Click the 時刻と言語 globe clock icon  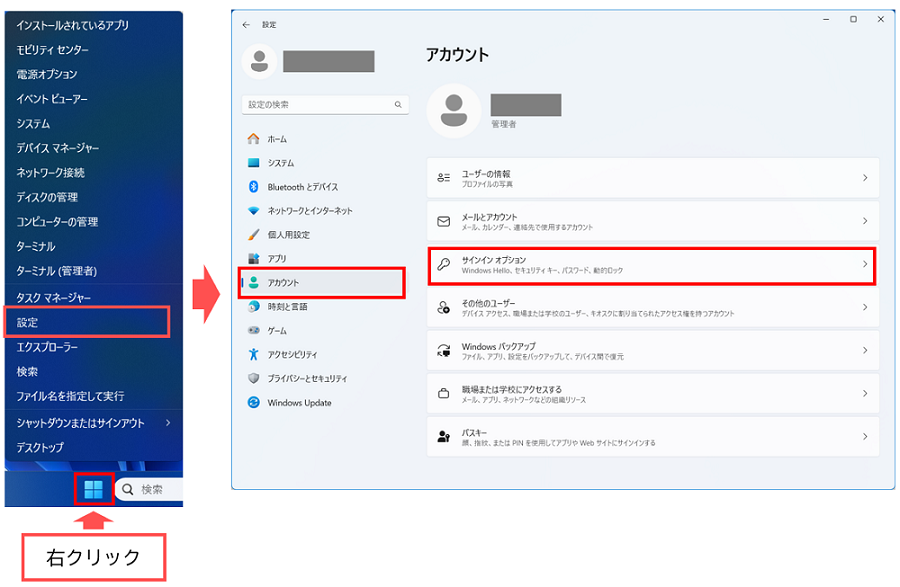(x=253, y=307)
